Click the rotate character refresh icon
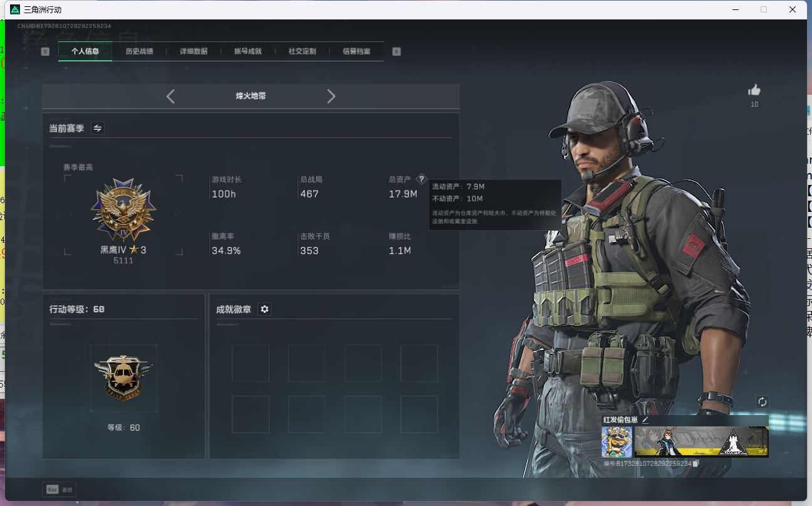 [x=762, y=402]
